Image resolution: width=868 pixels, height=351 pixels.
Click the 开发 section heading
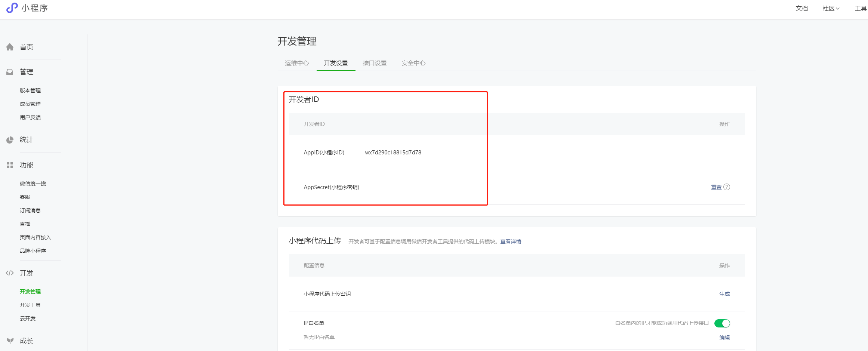coord(27,273)
